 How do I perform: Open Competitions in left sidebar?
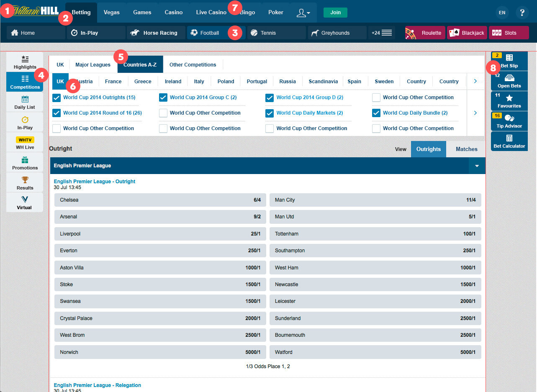tap(25, 82)
